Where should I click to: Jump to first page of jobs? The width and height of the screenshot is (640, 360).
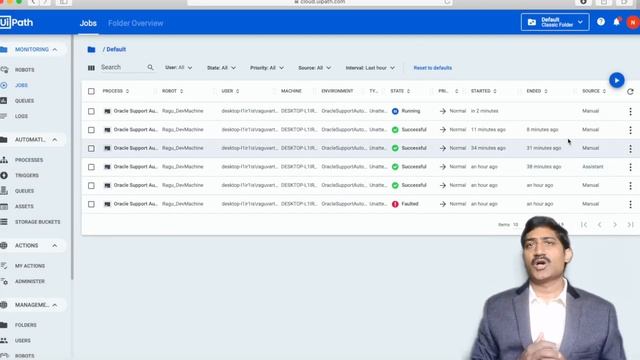(584, 224)
